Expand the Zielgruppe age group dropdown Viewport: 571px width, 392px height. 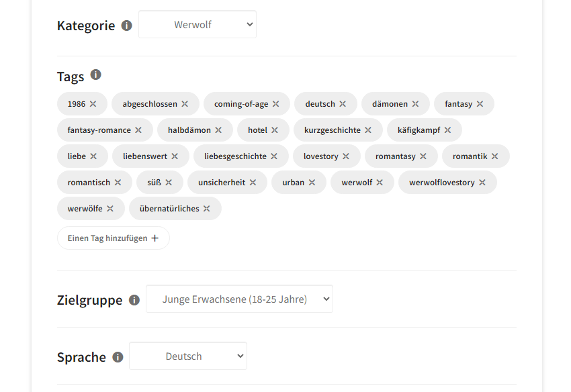pyautogui.click(x=239, y=299)
